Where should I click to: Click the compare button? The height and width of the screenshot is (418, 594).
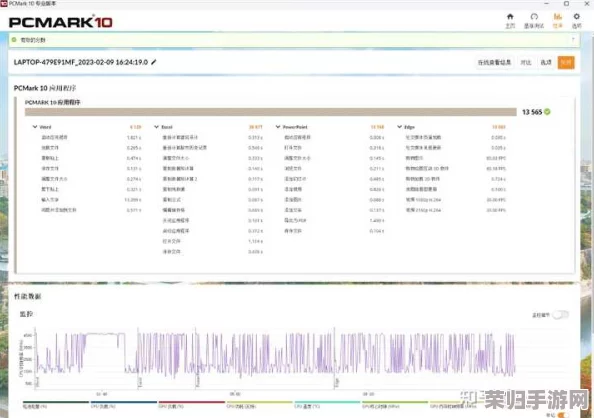click(x=525, y=63)
